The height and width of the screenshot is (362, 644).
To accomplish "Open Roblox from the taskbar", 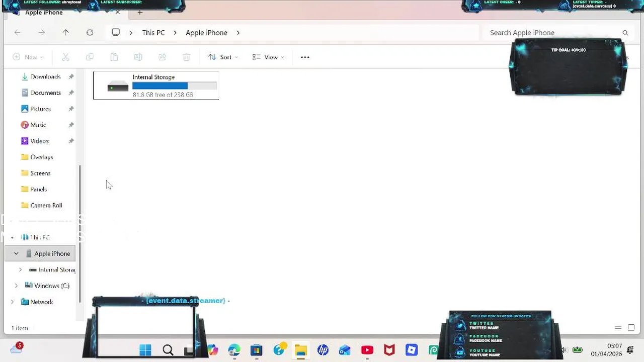I will 412,350.
